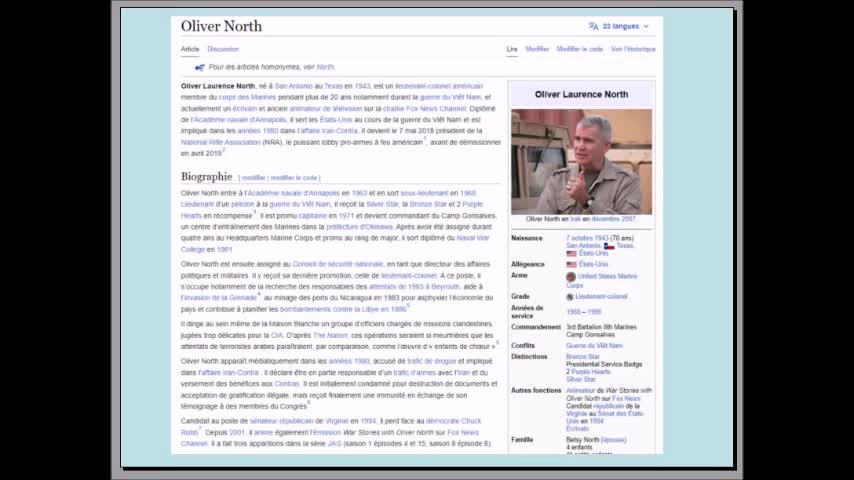
Task: Open Bronze Star link in Distinctions
Action: pos(583,356)
